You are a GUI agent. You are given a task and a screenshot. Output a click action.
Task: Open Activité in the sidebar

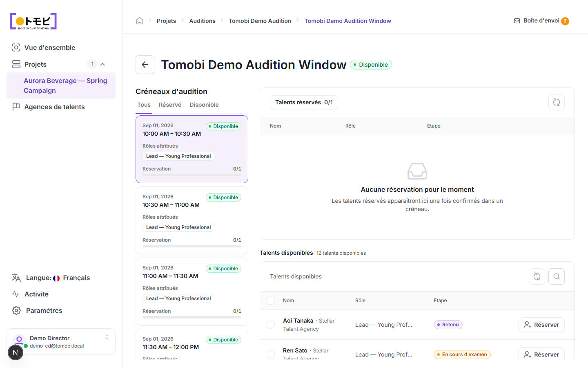[x=61, y=294]
